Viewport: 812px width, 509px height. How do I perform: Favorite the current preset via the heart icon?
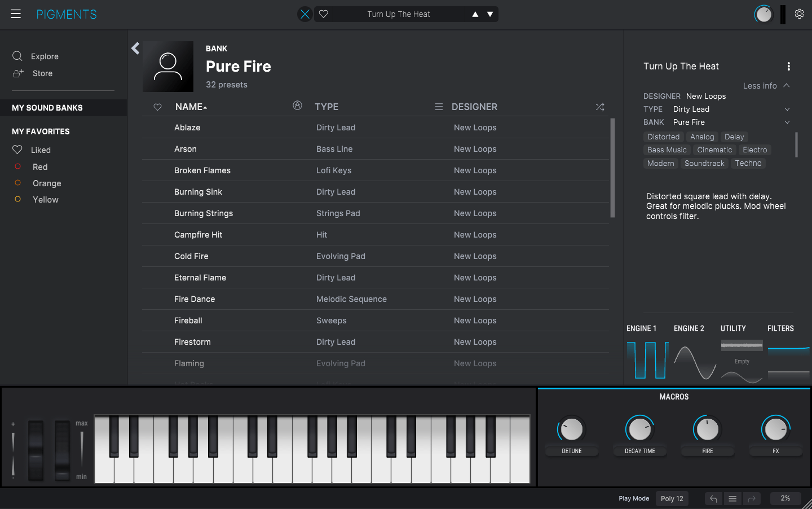pyautogui.click(x=323, y=14)
